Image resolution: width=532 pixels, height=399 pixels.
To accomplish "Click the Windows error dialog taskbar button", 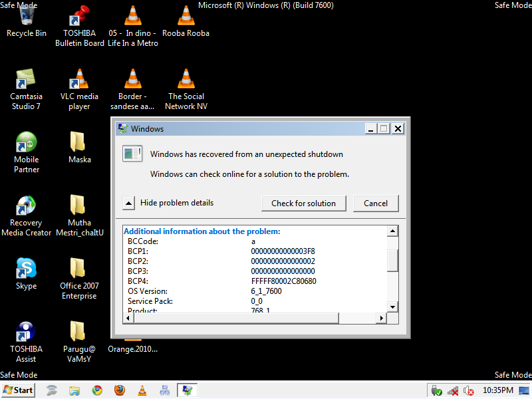I will click(x=188, y=390).
